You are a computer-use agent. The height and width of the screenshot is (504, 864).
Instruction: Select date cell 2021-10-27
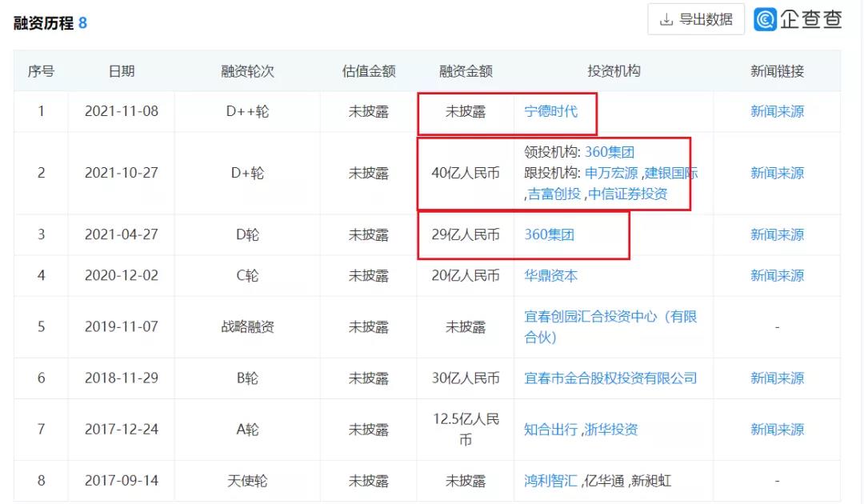click(122, 173)
